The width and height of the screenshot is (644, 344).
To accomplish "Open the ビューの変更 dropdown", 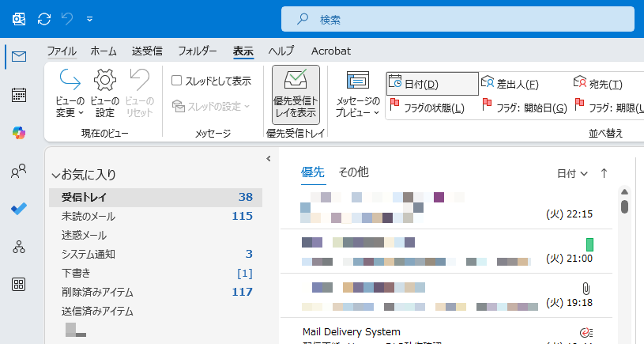I will [x=70, y=93].
